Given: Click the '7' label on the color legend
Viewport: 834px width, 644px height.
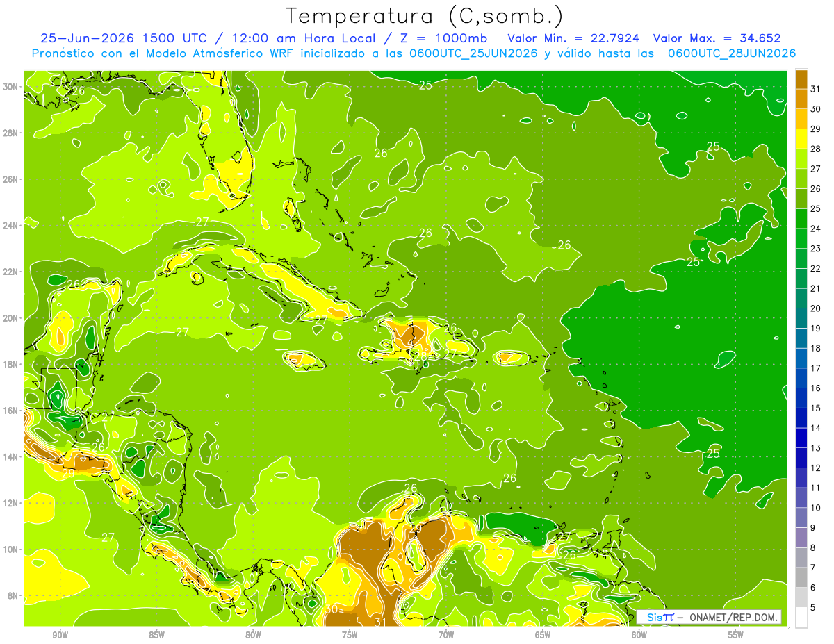Looking at the screenshot, I should [814, 568].
